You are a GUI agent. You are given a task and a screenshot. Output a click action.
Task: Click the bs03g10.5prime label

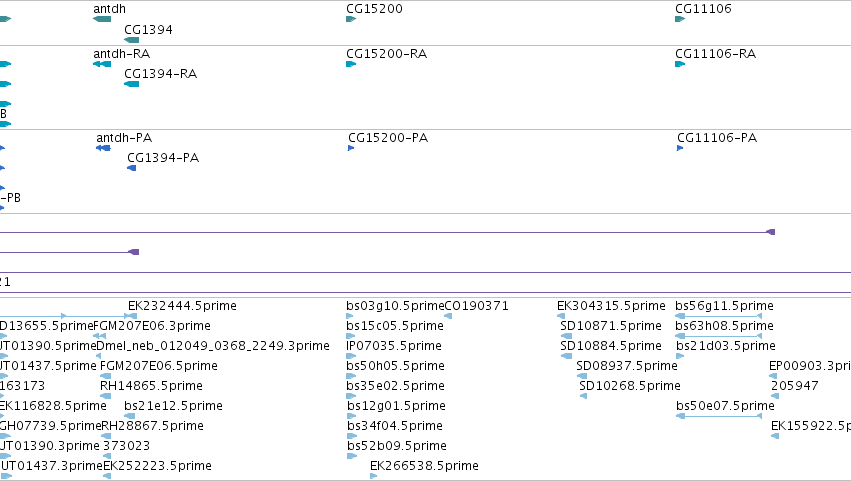click(x=395, y=306)
